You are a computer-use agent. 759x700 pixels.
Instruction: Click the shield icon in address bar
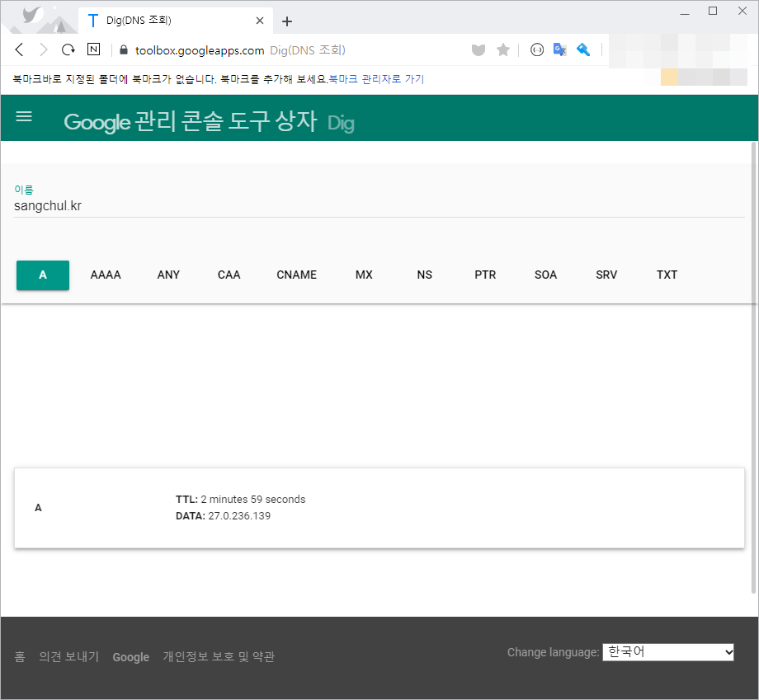[478, 49]
